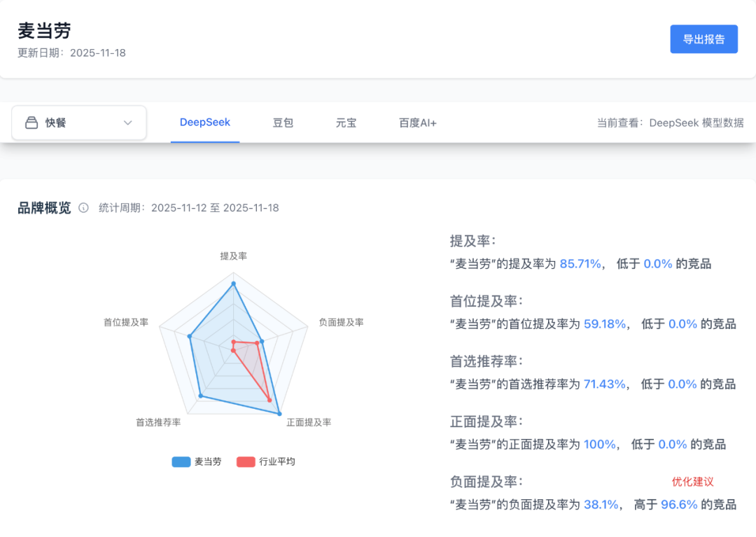This screenshot has height=537, width=756.
Task: Switch to the DeepSeek tab
Action: coord(205,123)
